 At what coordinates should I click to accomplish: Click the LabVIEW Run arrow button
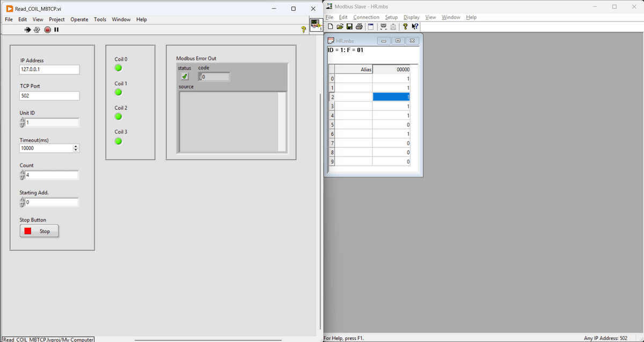click(27, 29)
